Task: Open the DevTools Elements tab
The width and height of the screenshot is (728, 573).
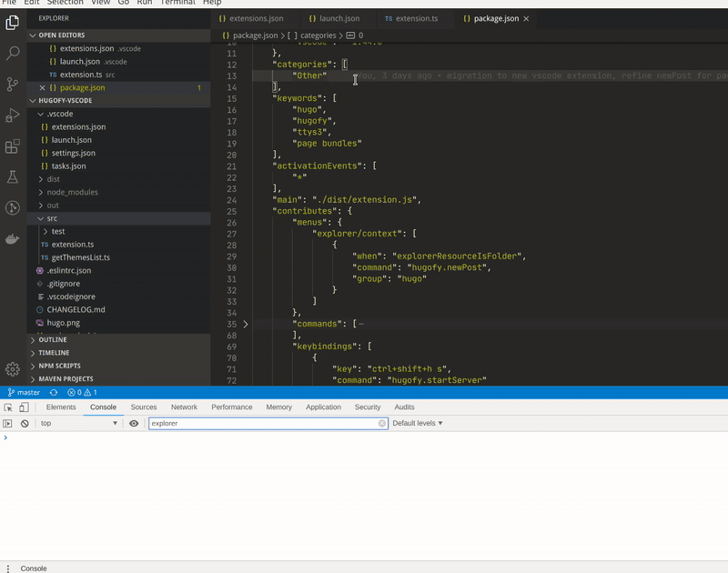Action: point(61,407)
